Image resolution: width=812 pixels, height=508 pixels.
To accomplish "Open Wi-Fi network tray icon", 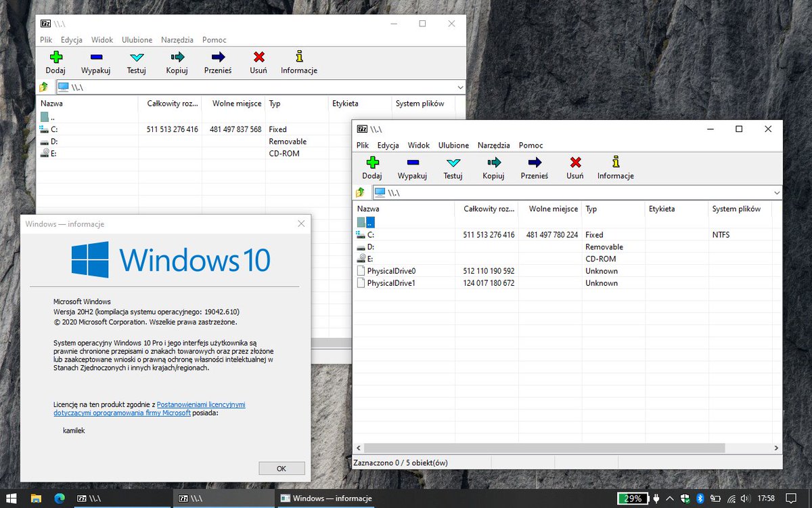I will click(x=731, y=498).
